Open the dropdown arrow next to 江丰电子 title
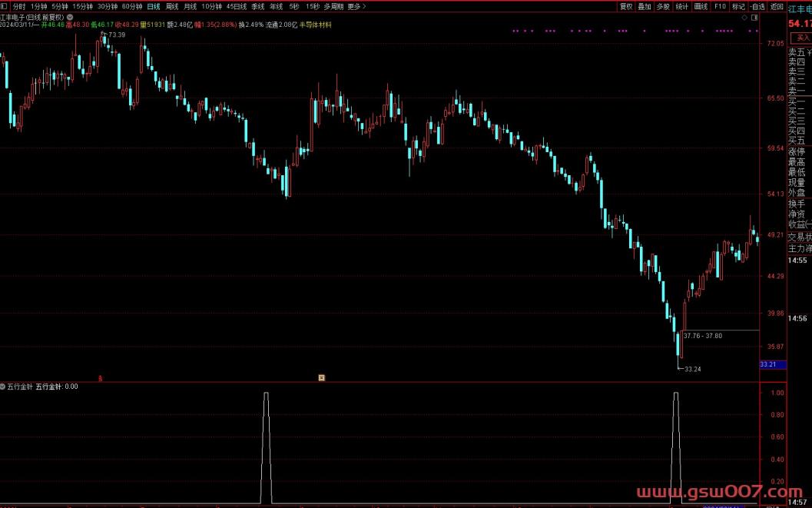812x508 pixels. [x=70, y=17]
